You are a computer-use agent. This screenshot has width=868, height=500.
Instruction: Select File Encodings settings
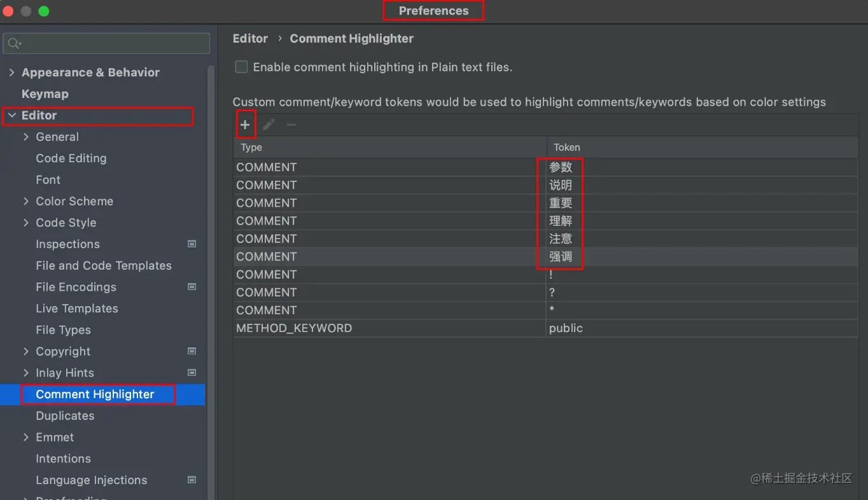click(x=76, y=287)
